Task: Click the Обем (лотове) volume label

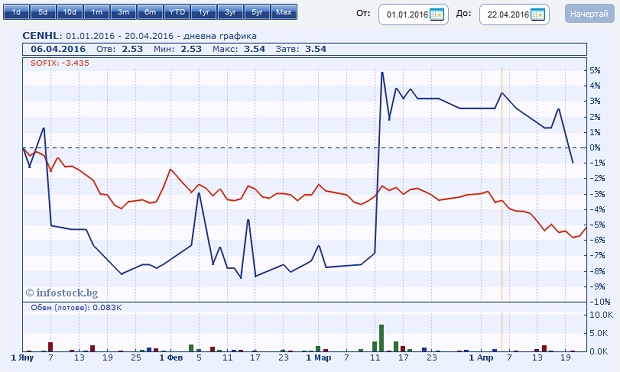Action: click(76, 307)
